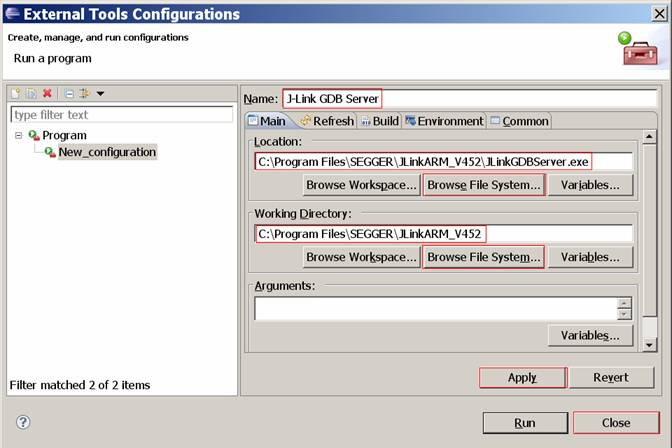
Task: Click the Revert button
Action: tap(611, 378)
